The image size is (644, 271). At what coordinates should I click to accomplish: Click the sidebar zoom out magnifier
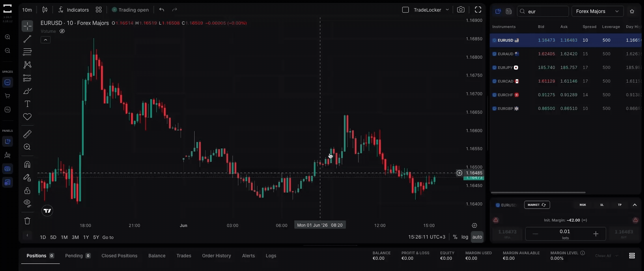(x=8, y=51)
